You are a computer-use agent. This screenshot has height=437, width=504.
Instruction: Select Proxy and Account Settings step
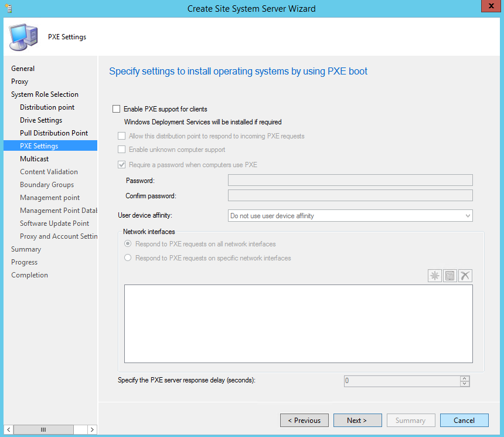click(59, 236)
